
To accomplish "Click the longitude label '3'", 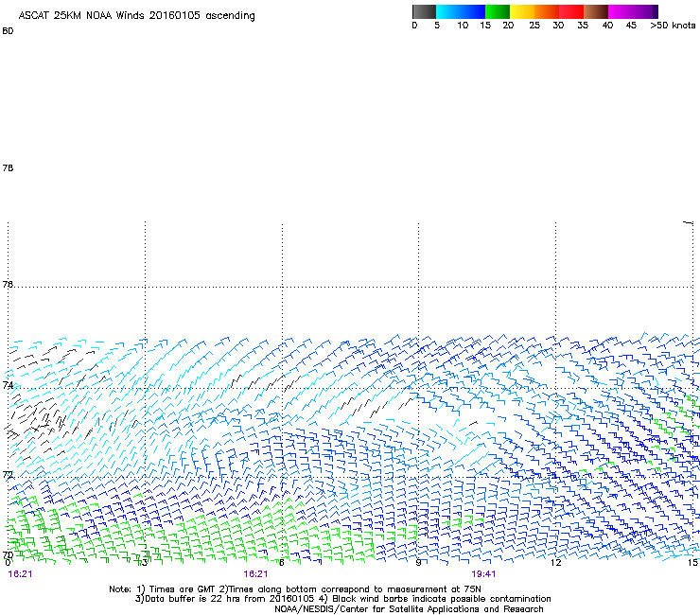I will pyautogui.click(x=145, y=563).
